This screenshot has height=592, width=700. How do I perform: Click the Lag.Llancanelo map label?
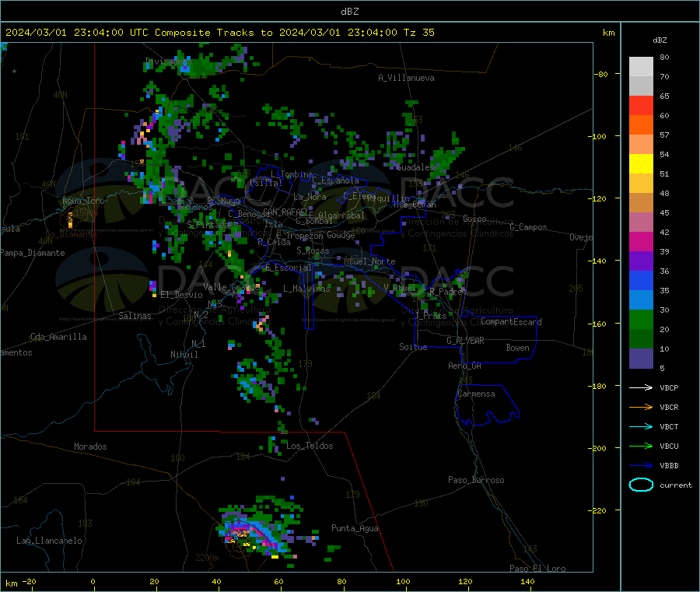(49, 541)
